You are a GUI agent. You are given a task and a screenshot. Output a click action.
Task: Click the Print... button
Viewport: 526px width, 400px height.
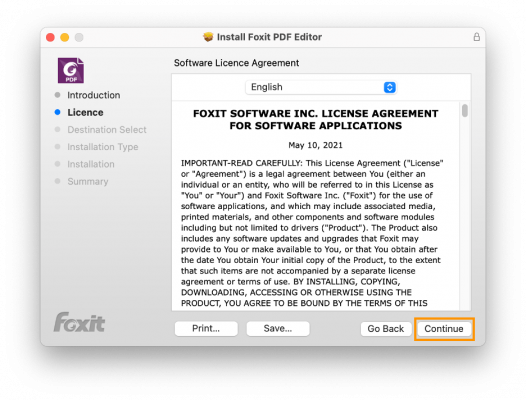(x=206, y=329)
